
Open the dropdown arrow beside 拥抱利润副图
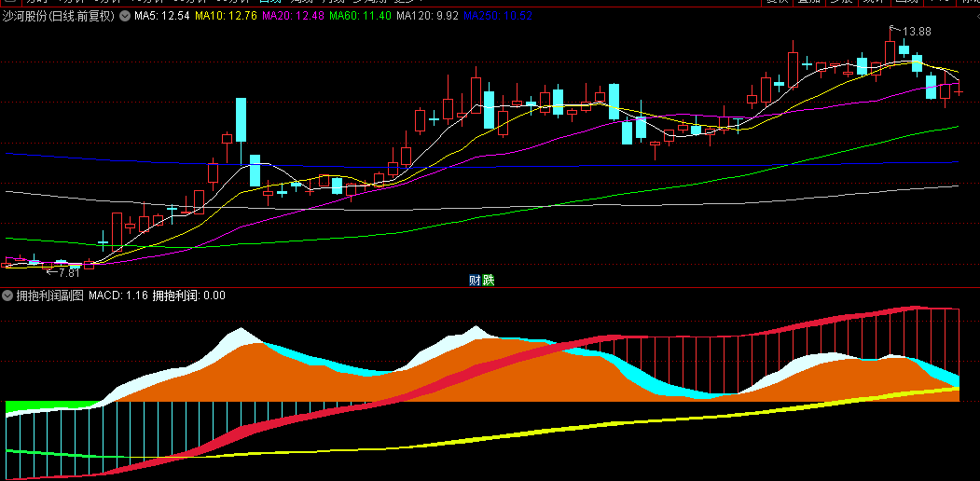pos(8,296)
